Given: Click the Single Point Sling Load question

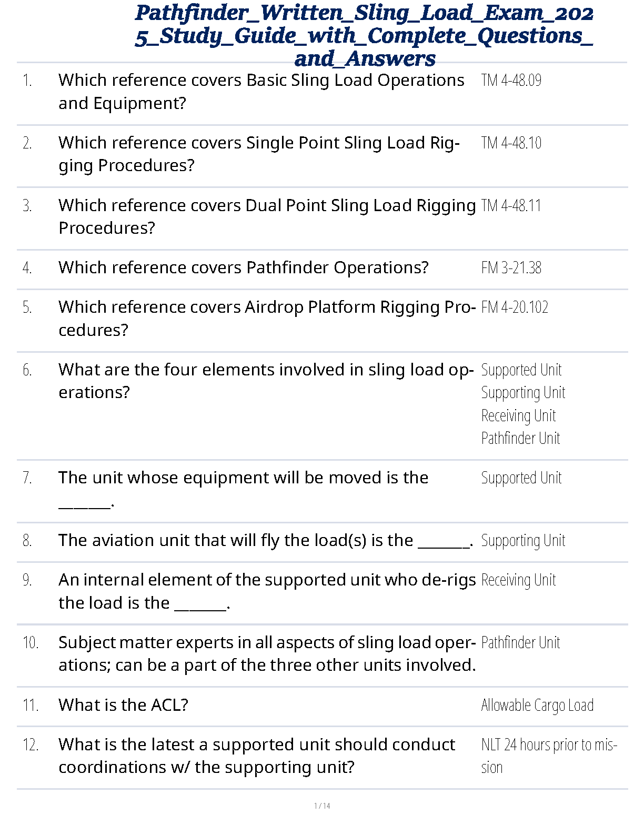Looking at the screenshot, I should tap(259, 154).
